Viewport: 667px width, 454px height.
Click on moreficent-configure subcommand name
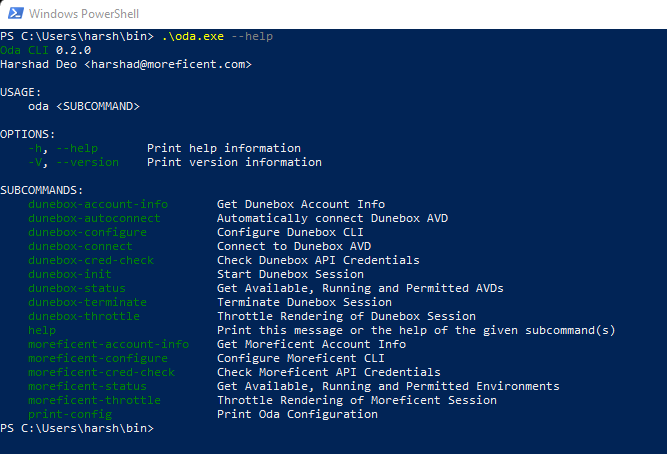[98, 358]
